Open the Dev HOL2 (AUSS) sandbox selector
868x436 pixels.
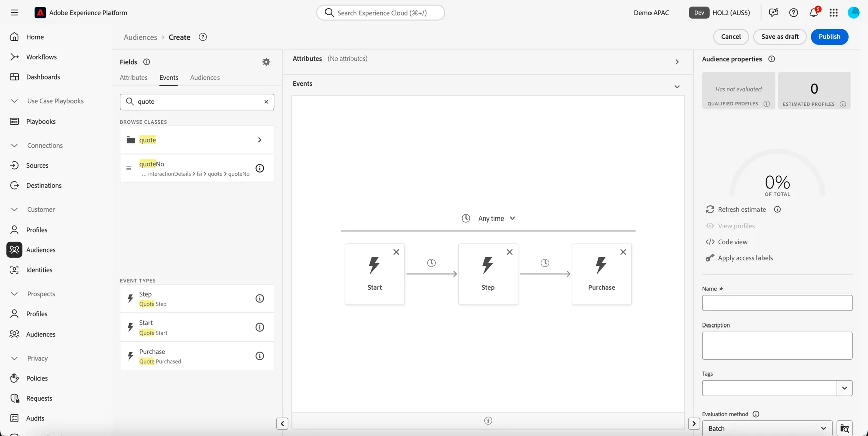[719, 13]
